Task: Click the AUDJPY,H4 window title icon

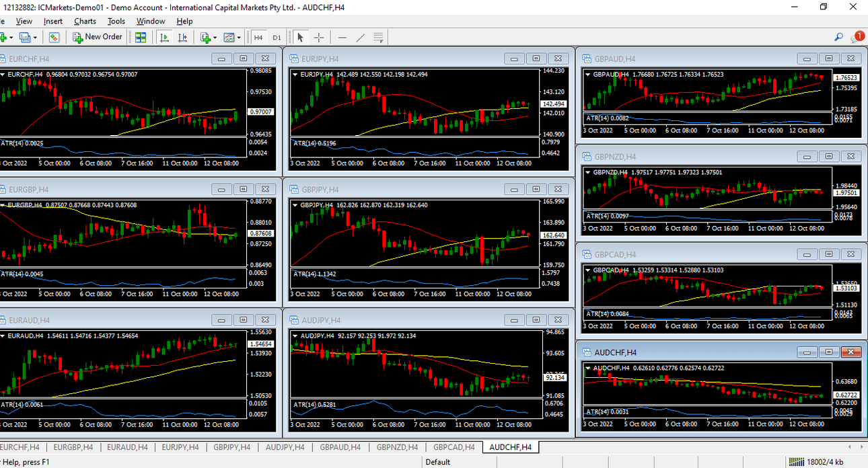Action: tap(294, 320)
